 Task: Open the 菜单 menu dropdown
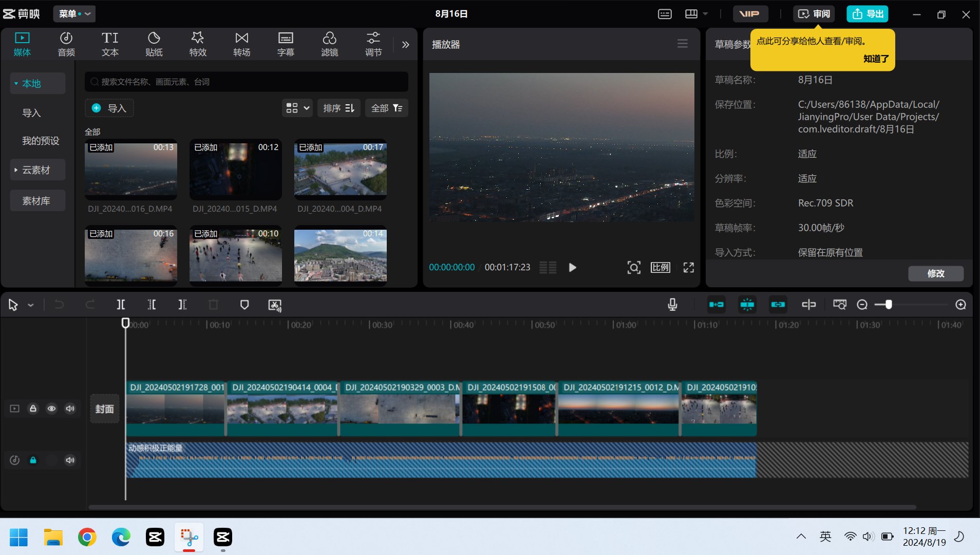[x=74, y=14]
